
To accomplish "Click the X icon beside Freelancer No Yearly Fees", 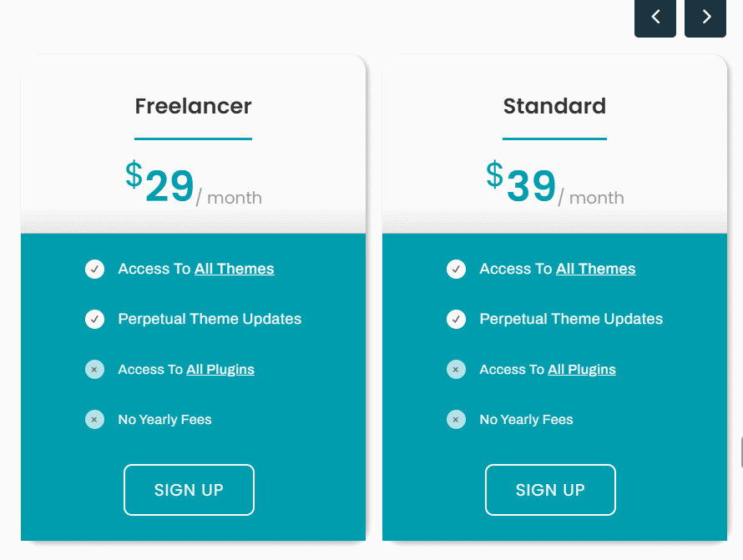I will 95,420.
